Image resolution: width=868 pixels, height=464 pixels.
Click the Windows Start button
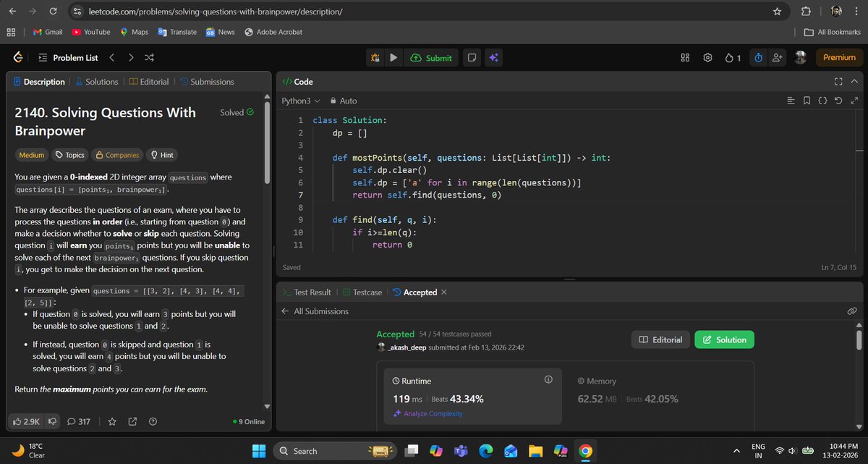259,451
